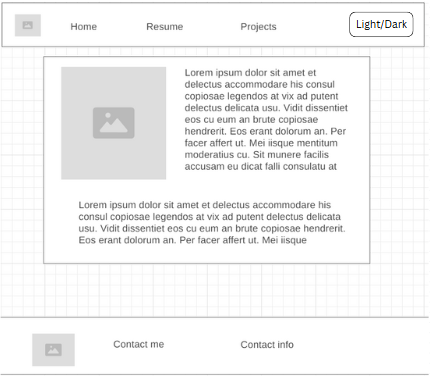Go to the Resume page
The width and height of the screenshot is (430, 376).
pos(165,27)
